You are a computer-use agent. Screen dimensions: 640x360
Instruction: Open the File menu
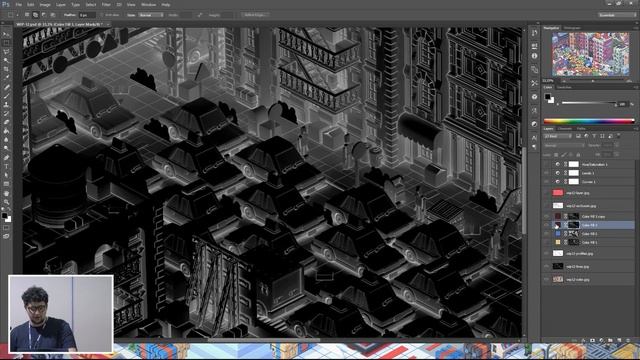coord(18,5)
